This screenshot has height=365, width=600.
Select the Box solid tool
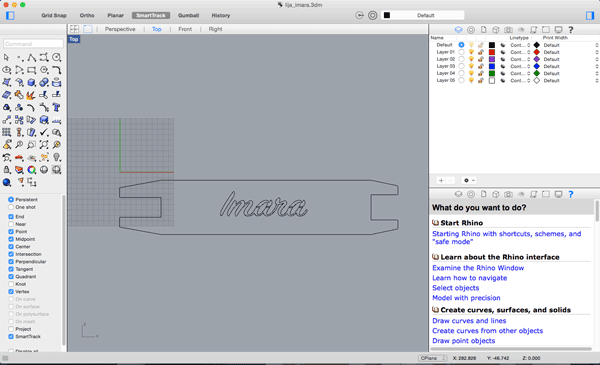click(x=31, y=82)
